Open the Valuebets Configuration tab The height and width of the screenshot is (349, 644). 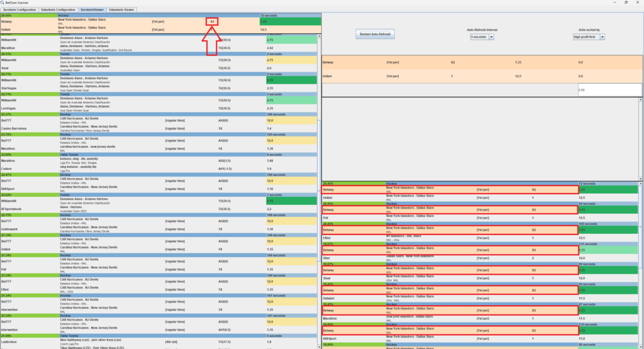(58, 9)
